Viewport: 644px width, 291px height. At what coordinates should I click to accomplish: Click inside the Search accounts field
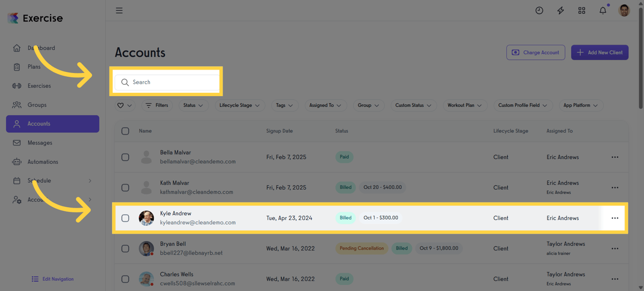pos(166,82)
